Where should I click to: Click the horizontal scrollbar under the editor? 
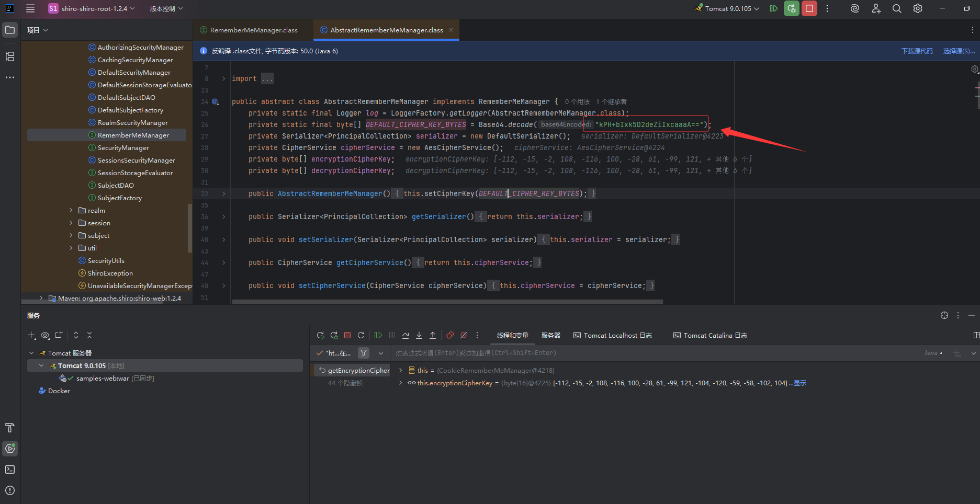tap(447, 302)
